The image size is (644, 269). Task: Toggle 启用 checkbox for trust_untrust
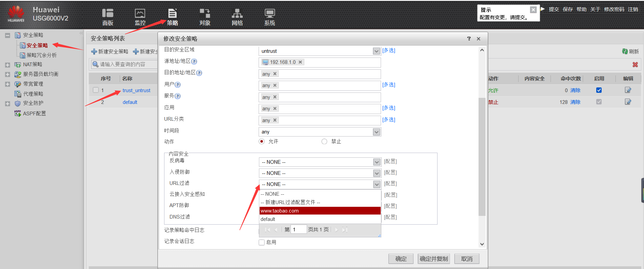[x=599, y=90]
